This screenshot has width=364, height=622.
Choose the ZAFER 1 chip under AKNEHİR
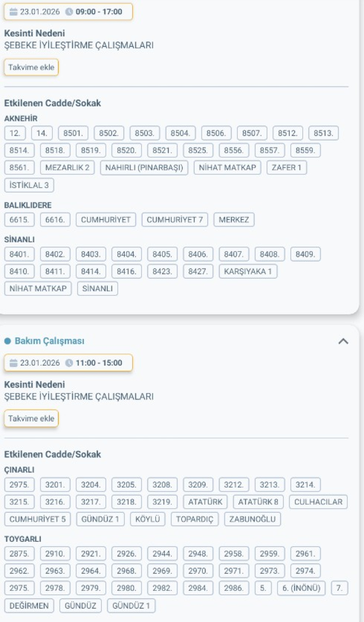(286, 168)
